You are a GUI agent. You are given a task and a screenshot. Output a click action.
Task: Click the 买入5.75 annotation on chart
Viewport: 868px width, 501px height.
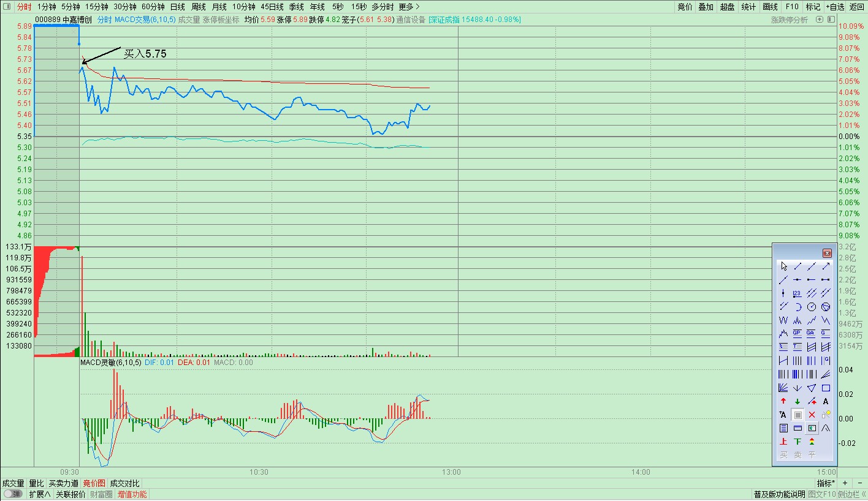pos(145,54)
